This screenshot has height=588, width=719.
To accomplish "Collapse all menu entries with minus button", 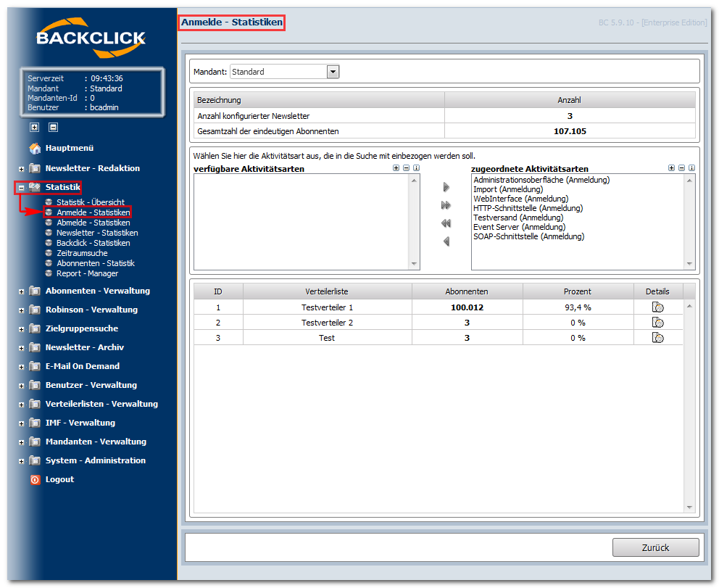I will [x=53, y=127].
